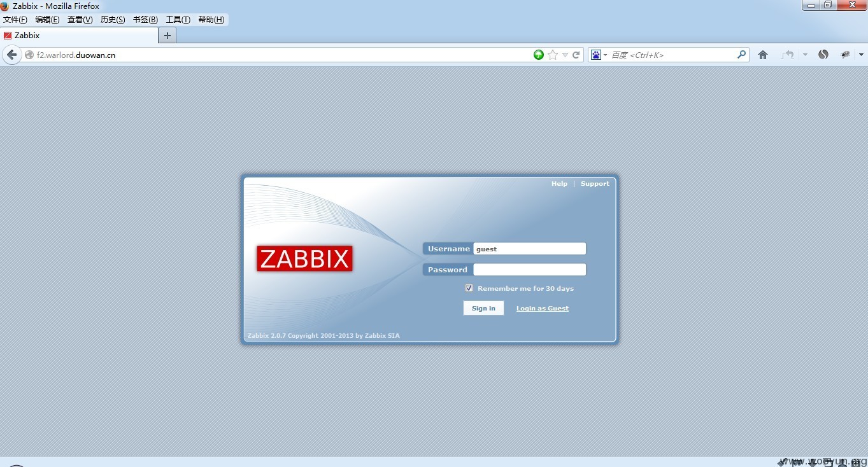Bookmark this page with the star icon
Viewport: 868px width, 467px height.
[x=553, y=55]
